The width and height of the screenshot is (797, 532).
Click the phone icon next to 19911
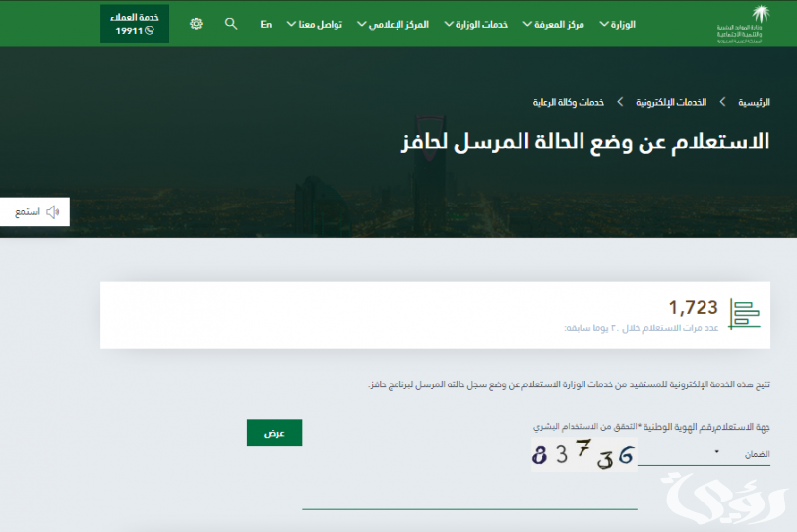tap(150, 30)
